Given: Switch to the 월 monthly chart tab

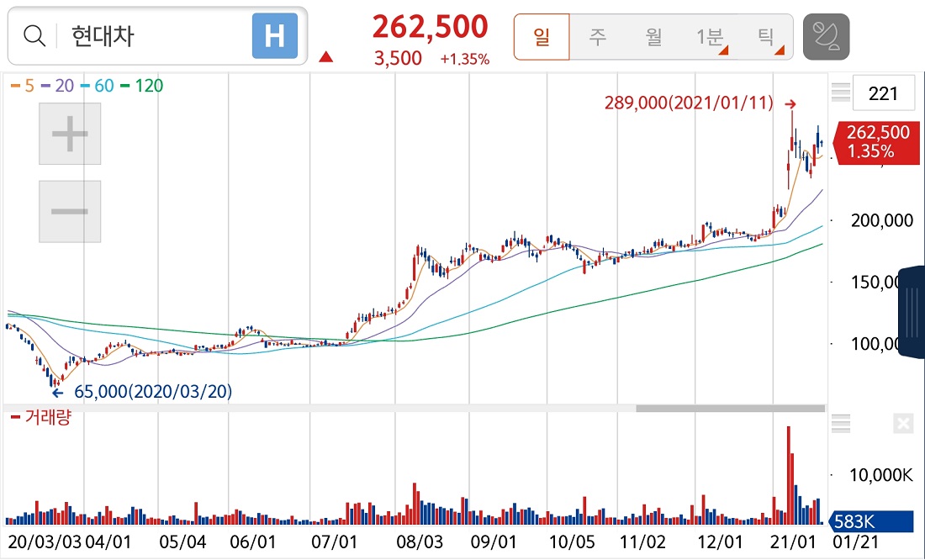Looking at the screenshot, I should coord(653,37).
